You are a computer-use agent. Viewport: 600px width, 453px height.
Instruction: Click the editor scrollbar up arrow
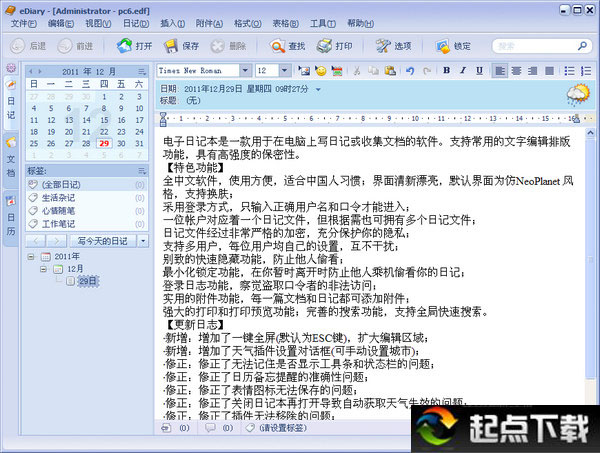point(590,133)
